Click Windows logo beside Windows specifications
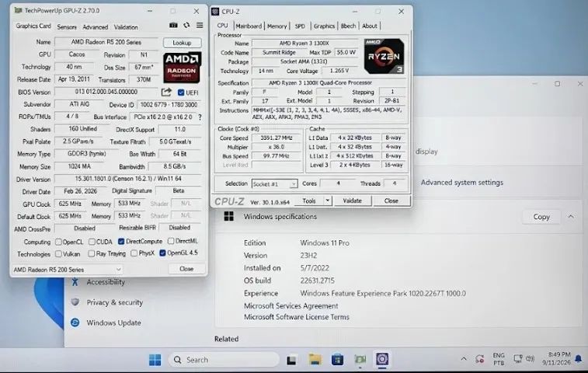Image resolution: width=588 pixels, height=373 pixels. pos(228,216)
